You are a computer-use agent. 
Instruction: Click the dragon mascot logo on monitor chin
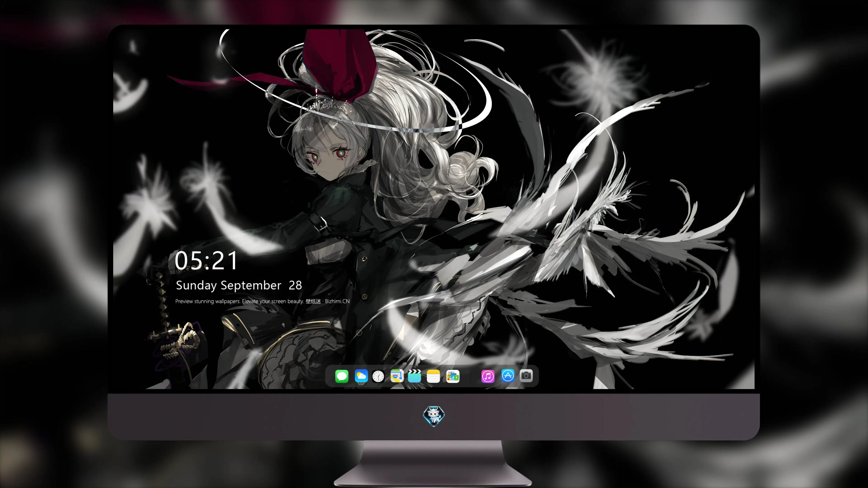[x=434, y=416]
